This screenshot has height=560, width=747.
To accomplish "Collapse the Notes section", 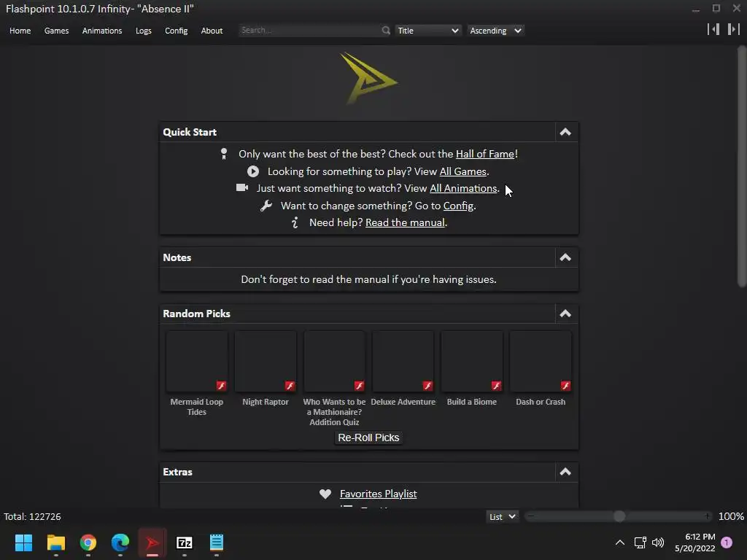I will [x=565, y=257].
